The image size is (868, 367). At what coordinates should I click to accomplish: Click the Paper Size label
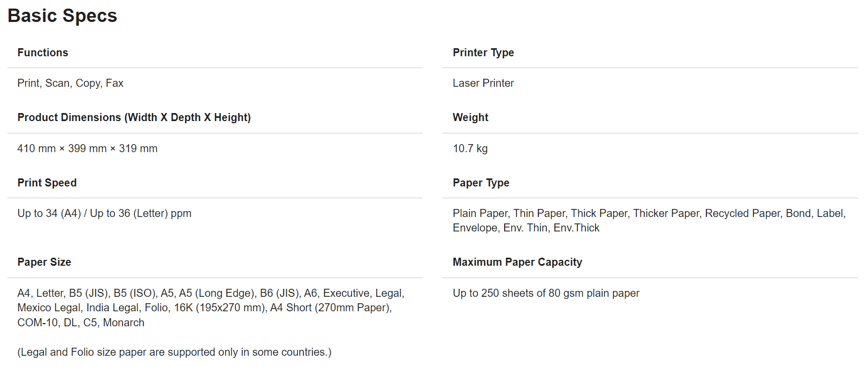click(44, 262)
